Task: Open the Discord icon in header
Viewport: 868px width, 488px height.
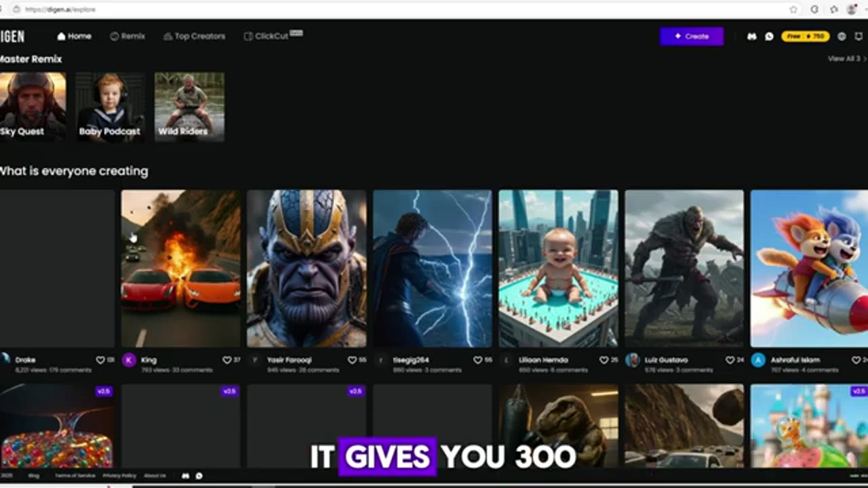Action: click(751, 37)
